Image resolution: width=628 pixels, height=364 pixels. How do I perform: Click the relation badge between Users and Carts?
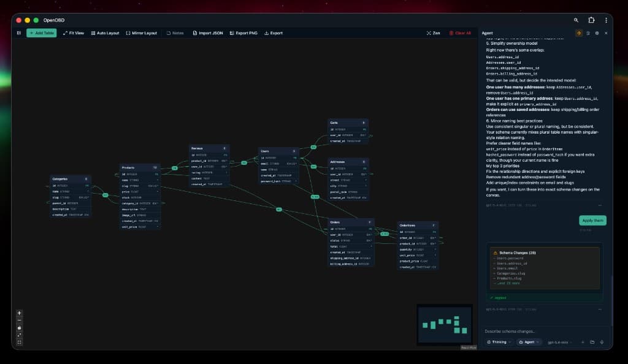pos(313,147)
